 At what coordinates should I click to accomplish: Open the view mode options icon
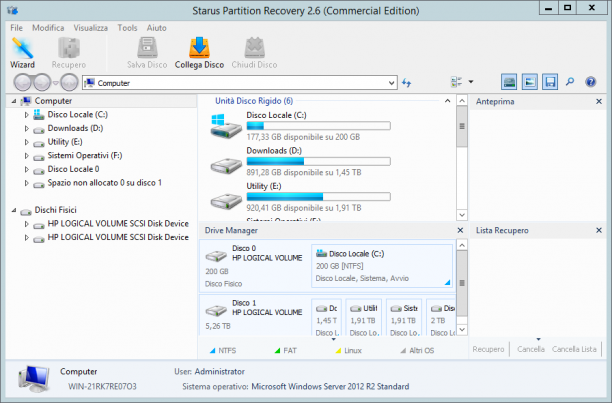456,82
